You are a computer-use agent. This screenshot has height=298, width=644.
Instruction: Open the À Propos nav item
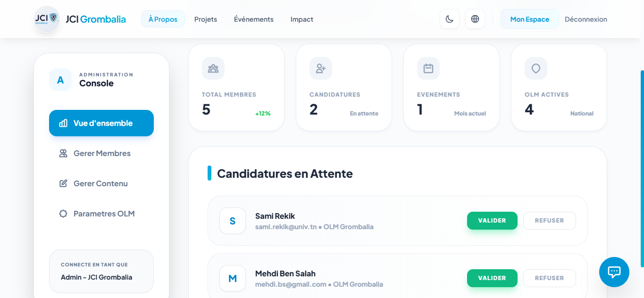(x=163, y=19)
